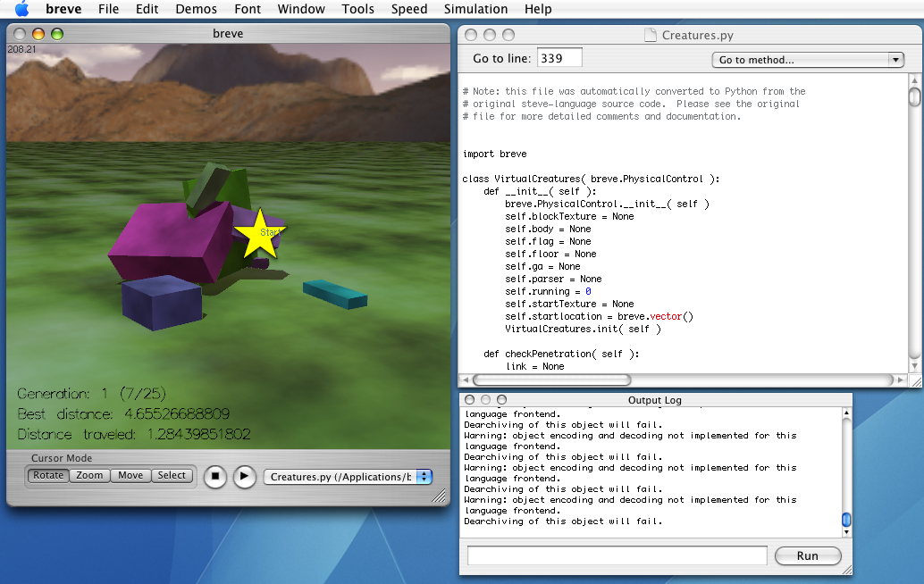Viewport: 924px width, 584px height.
Task: Open the File menu
Action: 108,9
